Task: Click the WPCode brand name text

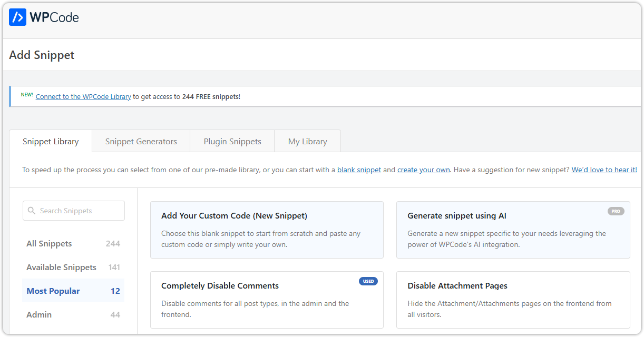Action: click(x=54, y=17)
